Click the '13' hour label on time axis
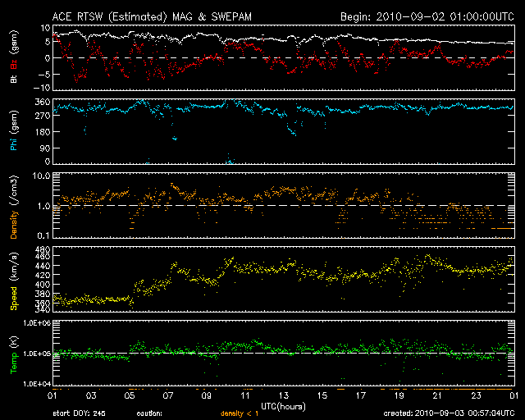The height and width of the screenshot is (420, 525). (284, 396)
